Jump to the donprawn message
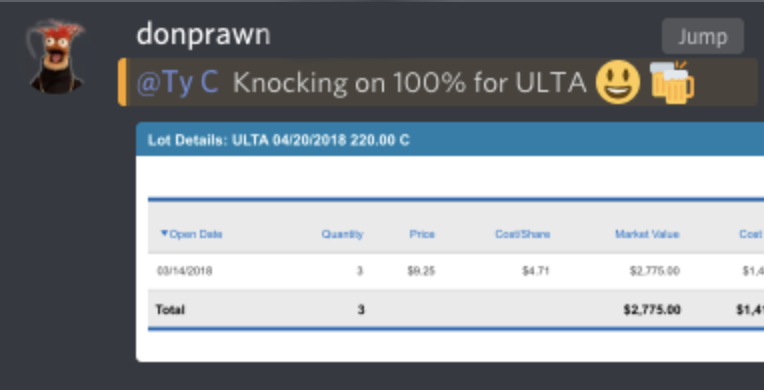 pos(703,36)
